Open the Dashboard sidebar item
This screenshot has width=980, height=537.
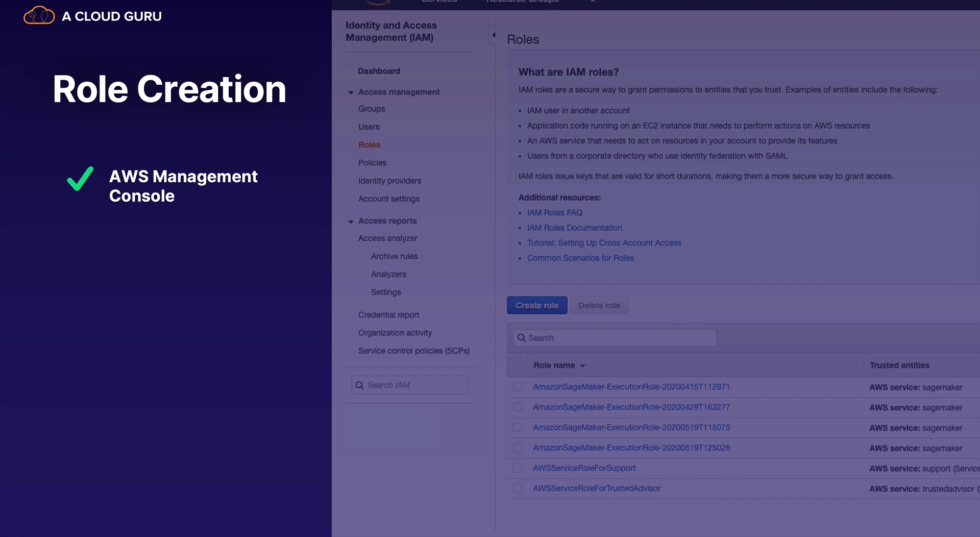[x=379, y=71]
